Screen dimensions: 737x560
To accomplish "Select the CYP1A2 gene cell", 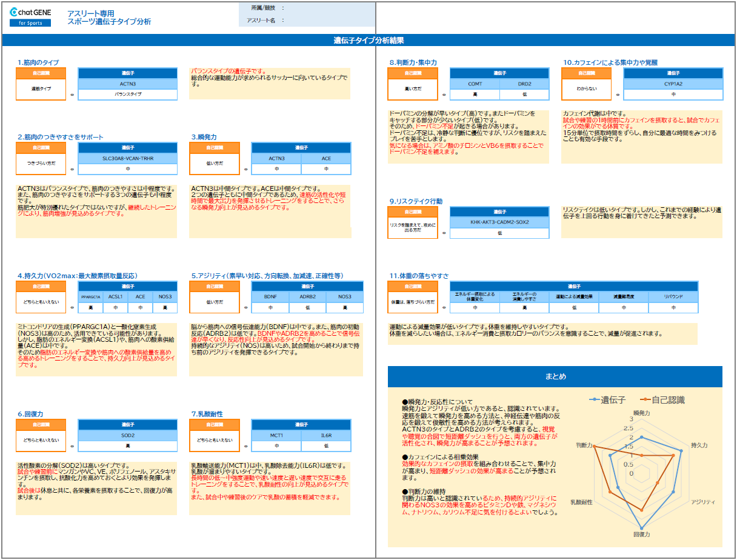I will (x=673, y=84).
